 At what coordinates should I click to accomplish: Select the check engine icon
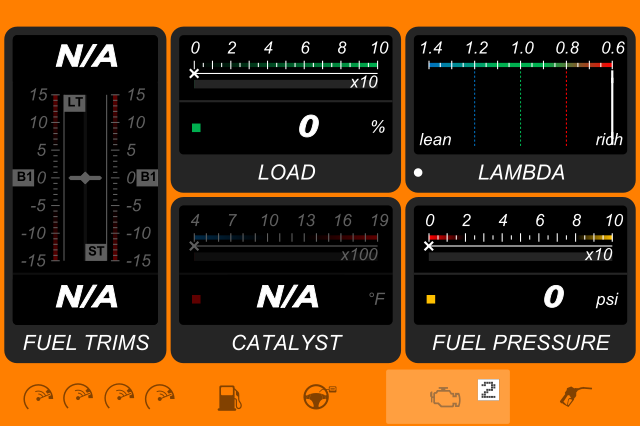tap(445, 397)
